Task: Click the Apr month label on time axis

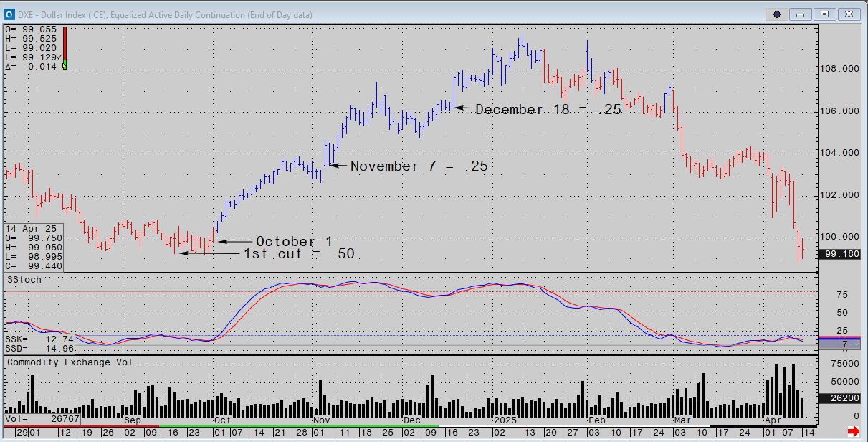Action: (x=773, y=420)
